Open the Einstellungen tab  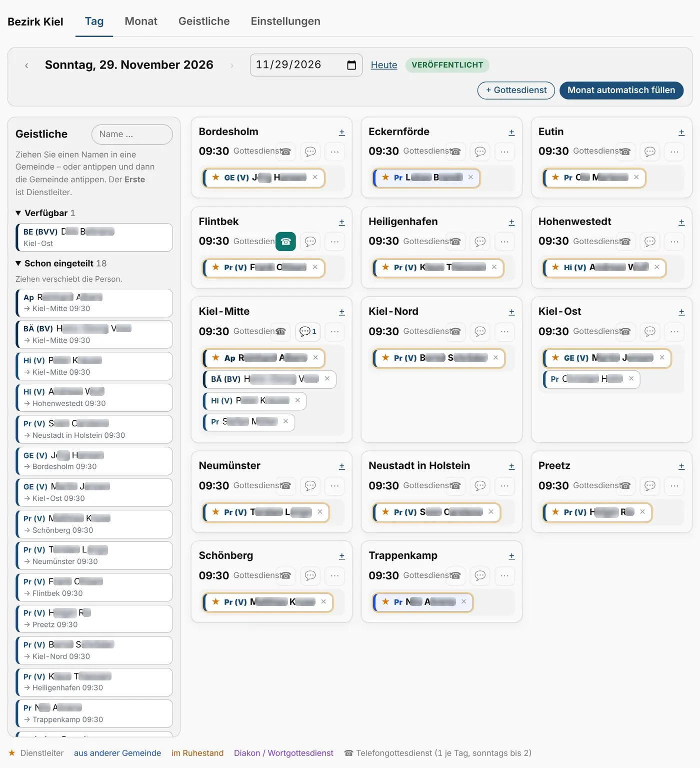[285, 21]
